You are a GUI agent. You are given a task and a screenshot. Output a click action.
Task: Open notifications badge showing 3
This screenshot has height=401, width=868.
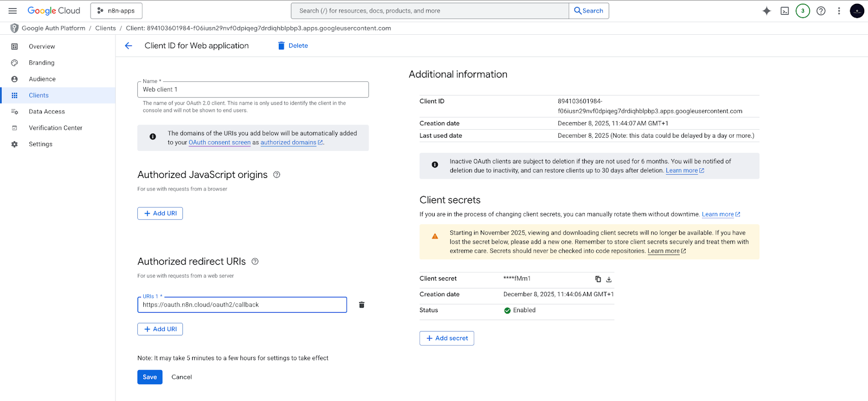click(x=803, y=11)
